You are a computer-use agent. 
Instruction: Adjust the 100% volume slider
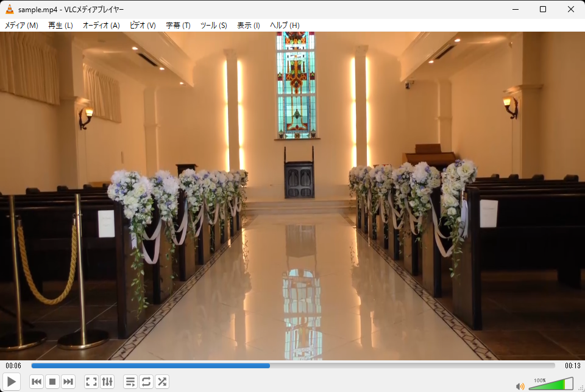pyautogui.click(x=551, y=383)
